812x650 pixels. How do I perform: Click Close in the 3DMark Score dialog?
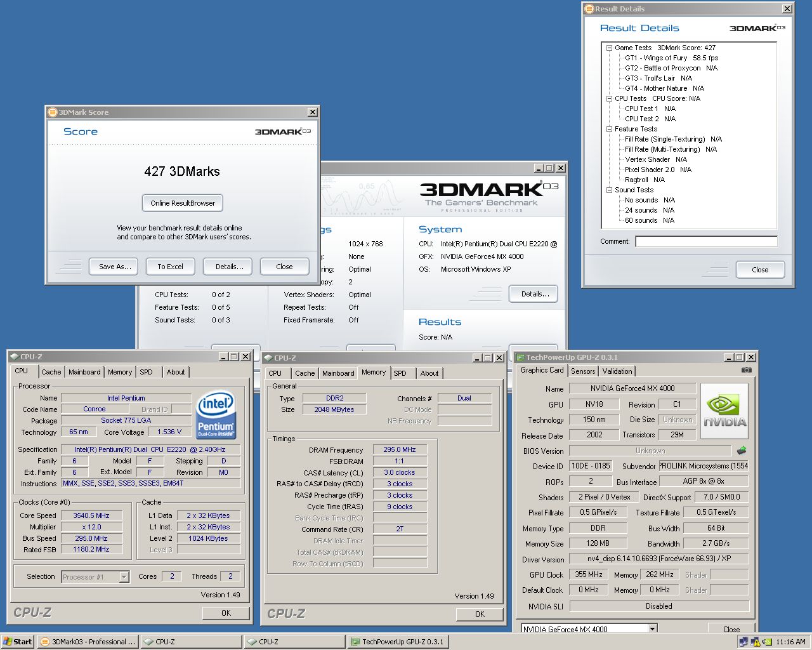(284, 267)
